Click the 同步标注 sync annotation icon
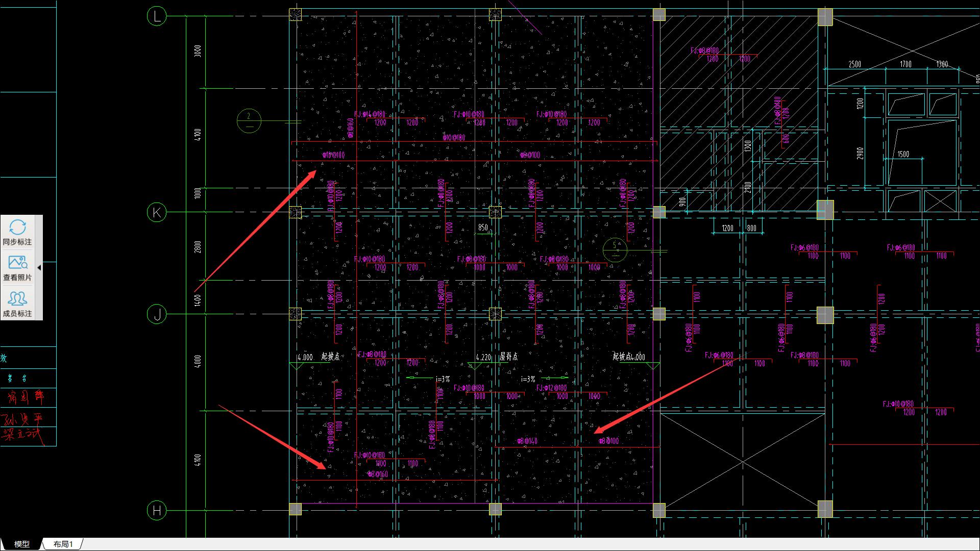The height and width of the screenshot is (551, 980). coord(17,228)
